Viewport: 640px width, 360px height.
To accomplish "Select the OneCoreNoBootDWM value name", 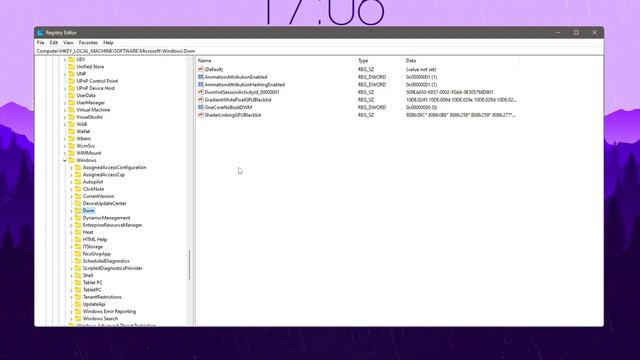I will [x=228, y=107].
